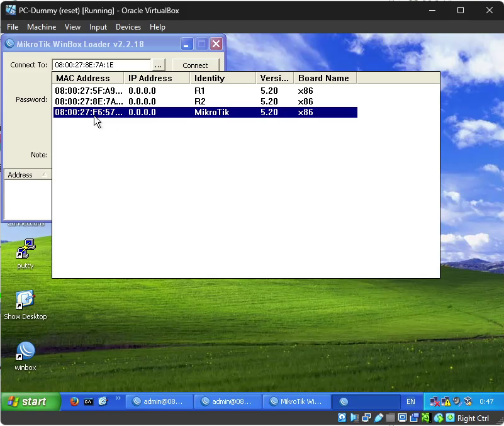Open disconnected network tray icon with red X

(x=434, y=401)
